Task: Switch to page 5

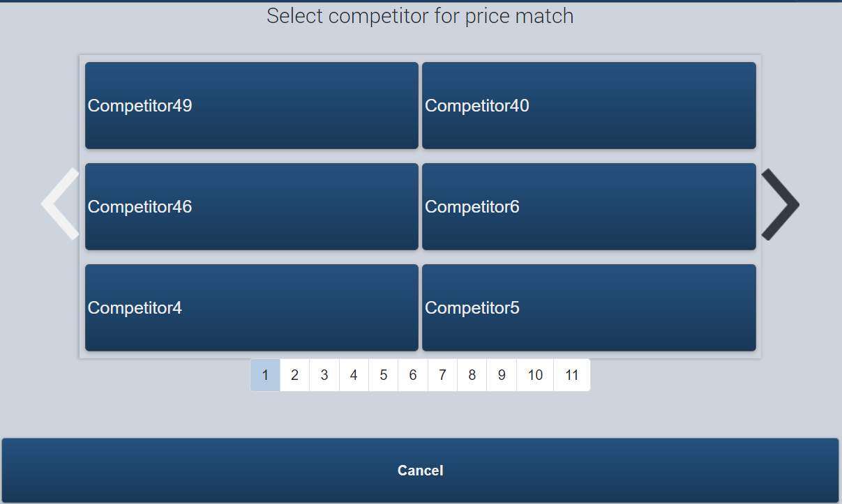Action: tap(384, 375)
